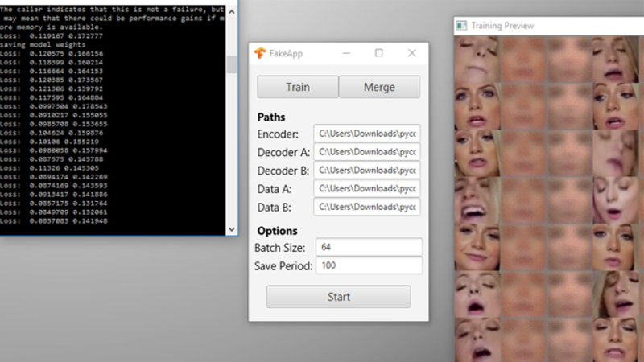Minimize the FakeApp window

pyautogui.click(x=346, y=53)
